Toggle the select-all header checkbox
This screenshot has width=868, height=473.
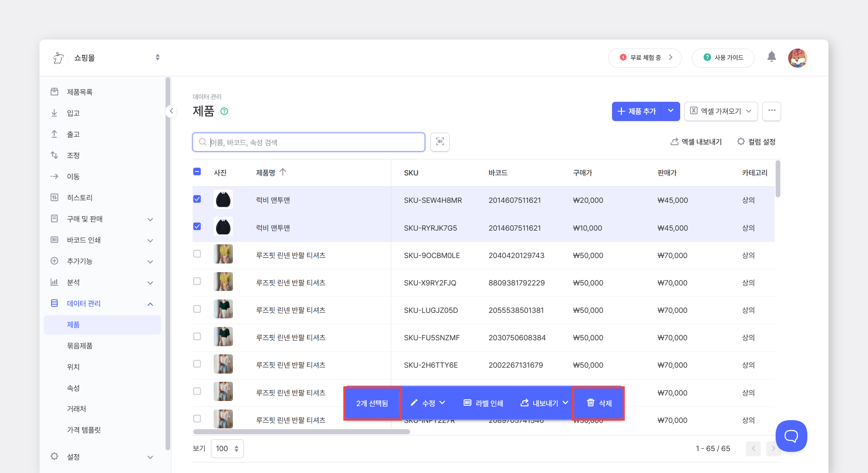[197, 172]
